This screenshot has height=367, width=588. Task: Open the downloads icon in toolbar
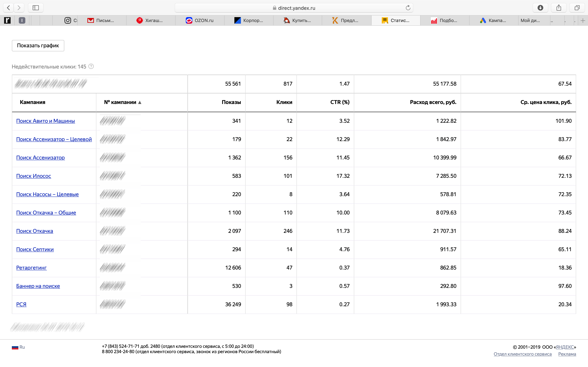540,8
